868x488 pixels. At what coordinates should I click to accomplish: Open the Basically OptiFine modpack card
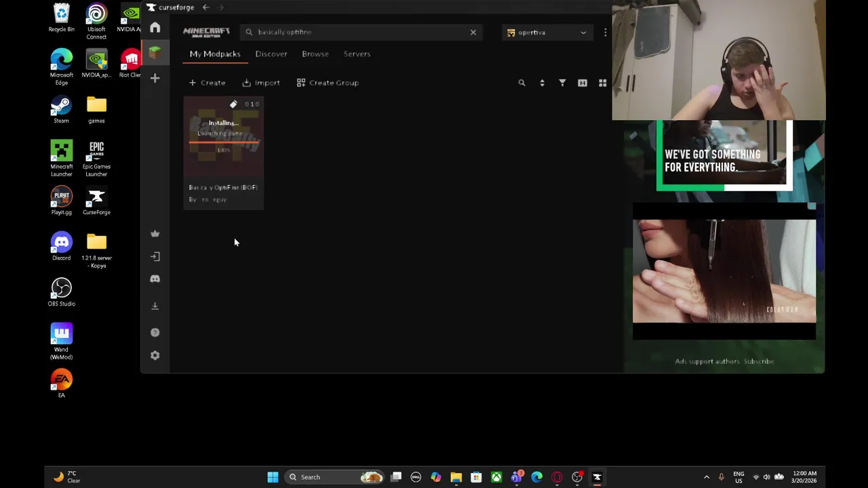click(x=224, y=153)
